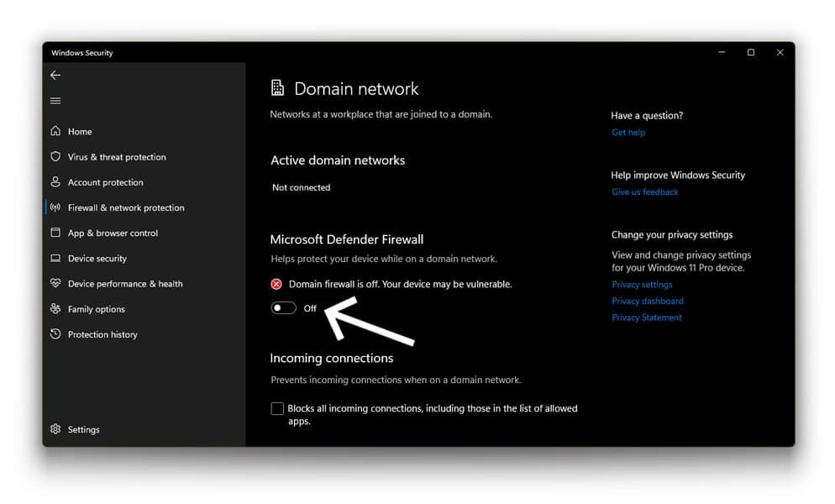Click the Firewall & network protection antenna icon
The width and height of the screenshot is (835, 504).
pos(55,207)
